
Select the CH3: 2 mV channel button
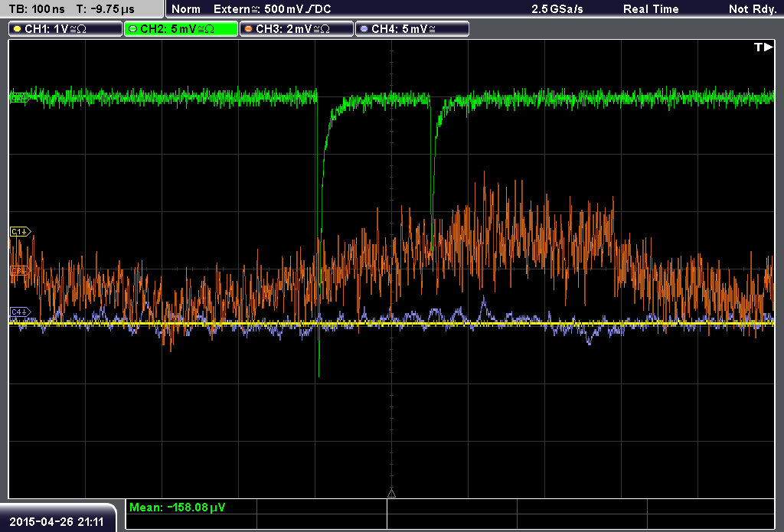click(296, 29)
